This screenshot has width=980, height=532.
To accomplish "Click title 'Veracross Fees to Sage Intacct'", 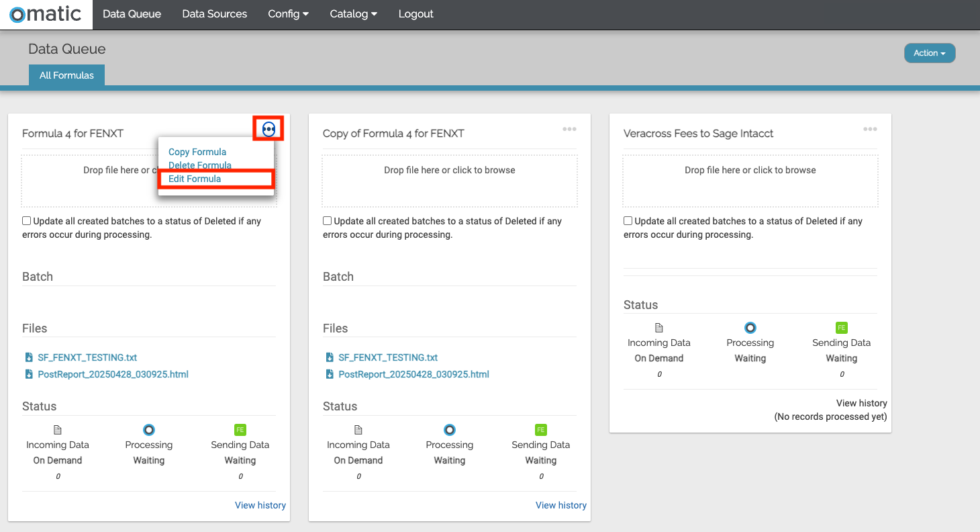I will 698,133.
